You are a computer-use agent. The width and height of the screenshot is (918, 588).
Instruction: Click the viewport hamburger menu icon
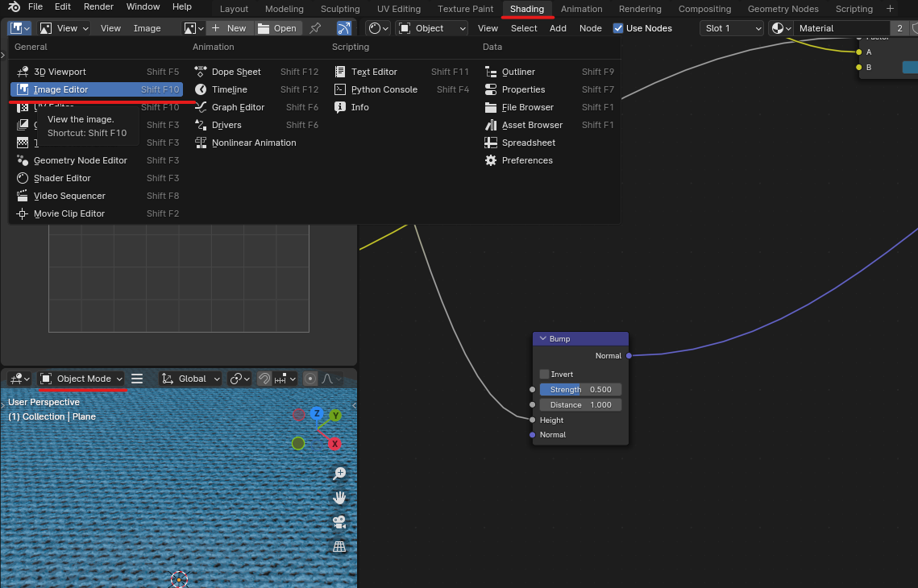tap(137, 379)
